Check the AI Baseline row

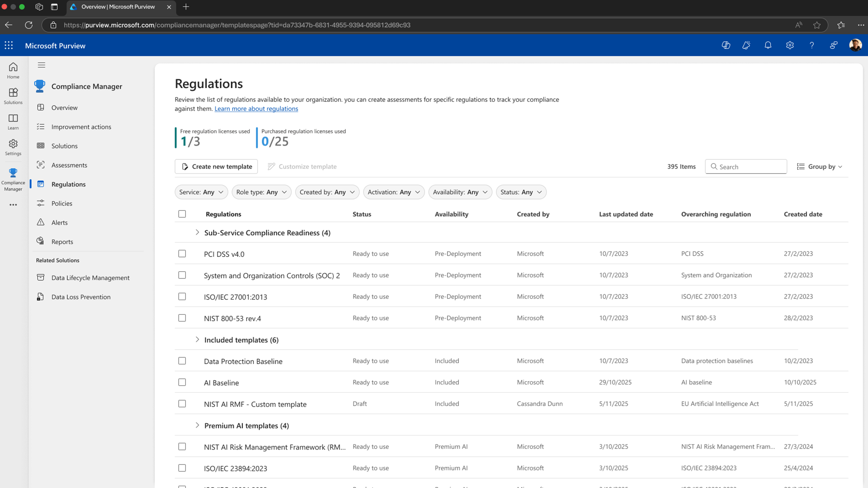[x=182, y=382]
